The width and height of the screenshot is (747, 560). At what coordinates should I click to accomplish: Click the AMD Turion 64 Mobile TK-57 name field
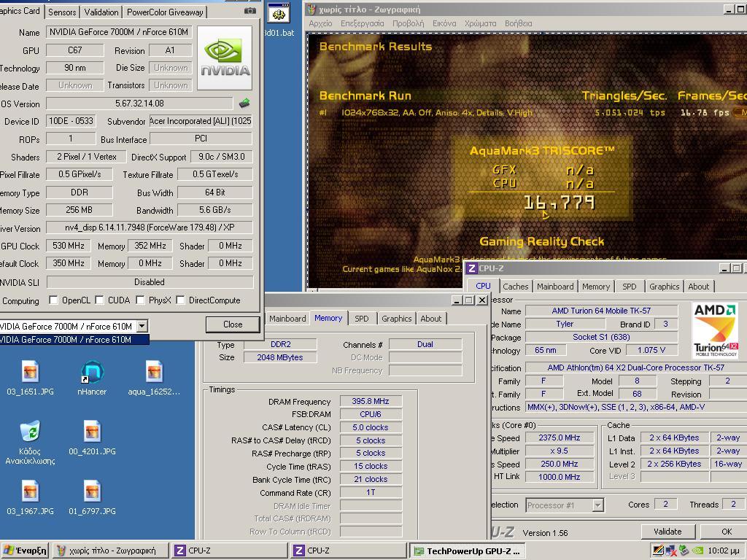(601, 311)
